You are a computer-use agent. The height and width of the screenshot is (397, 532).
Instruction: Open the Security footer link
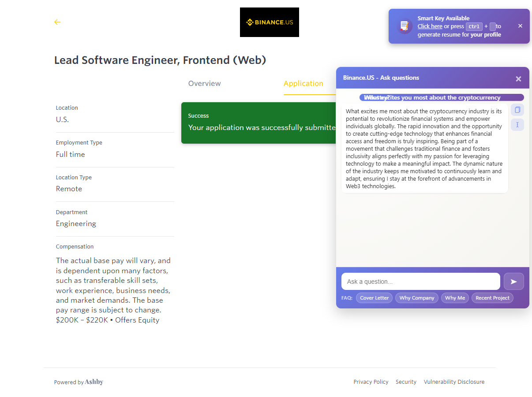[x=406, y=382]
